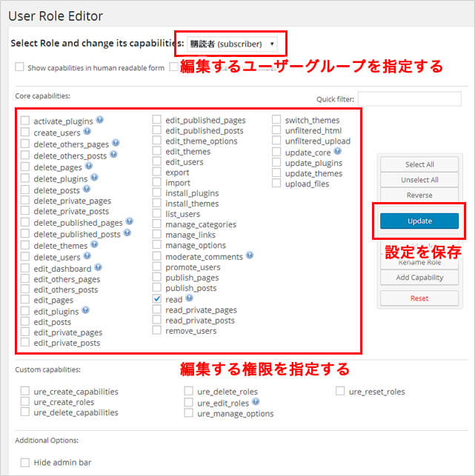Uncheck the read capability checkbox
The width and height of the screenshot is (475, 476).
[x=157, y=298]
